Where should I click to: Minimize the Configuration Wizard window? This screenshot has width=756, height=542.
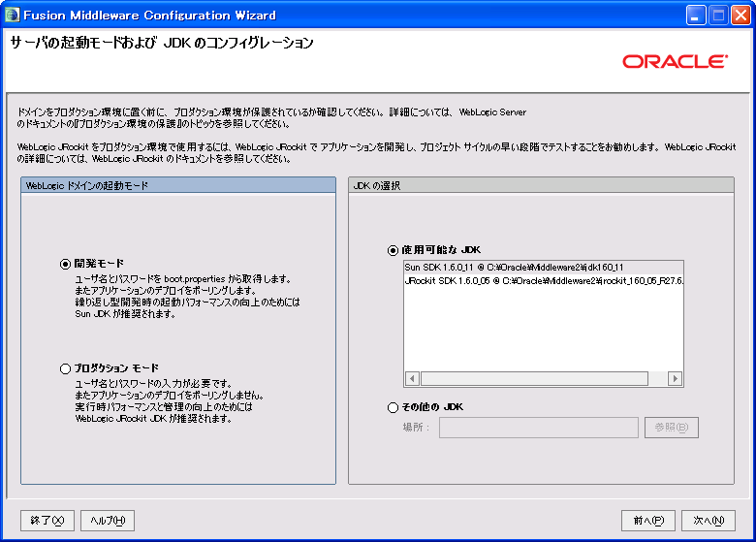click(696, 15)
